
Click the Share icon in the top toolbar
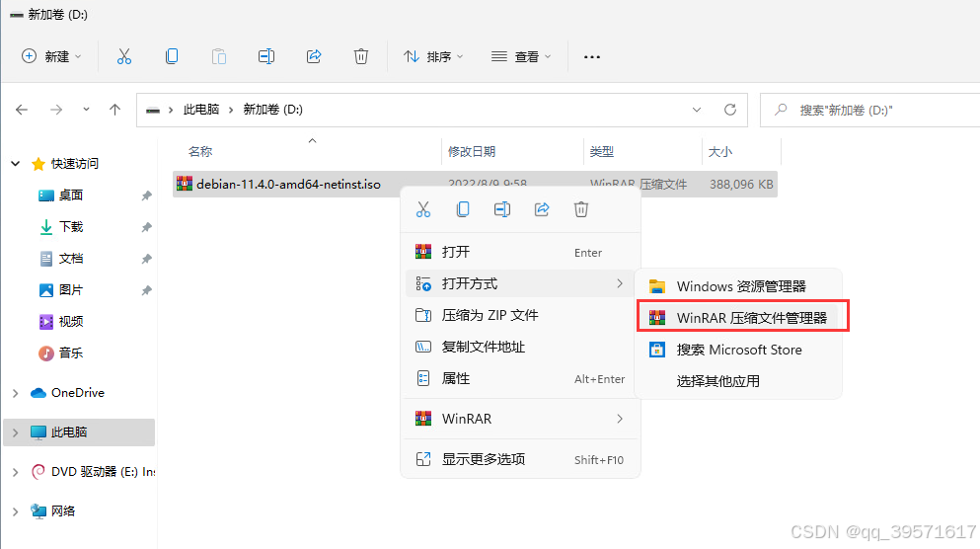coord(314,57)
